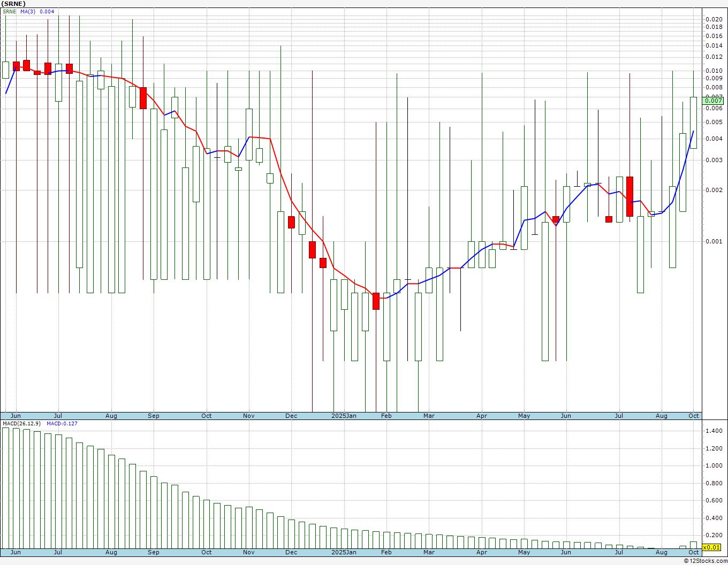Screen dimensions: 728x565
Task: Click the 1.400 MACD axis label
Action: (714, 431)
